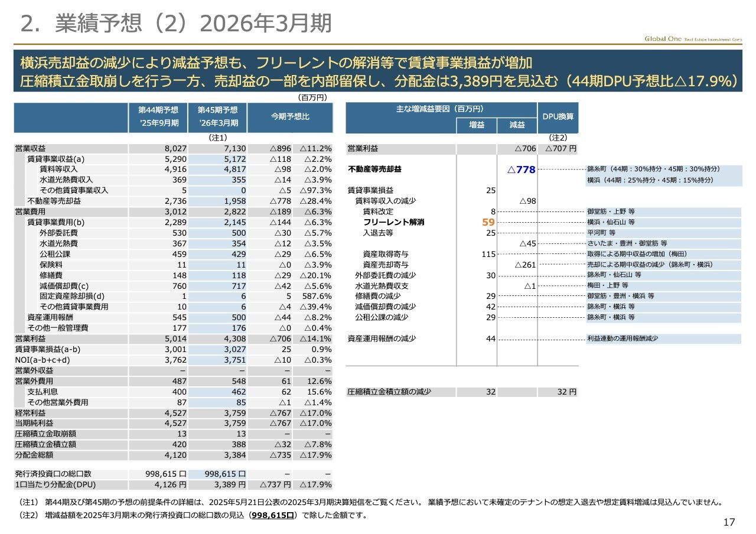
Task: Click the 減益 sub-header cell
Action: point(516,125)
